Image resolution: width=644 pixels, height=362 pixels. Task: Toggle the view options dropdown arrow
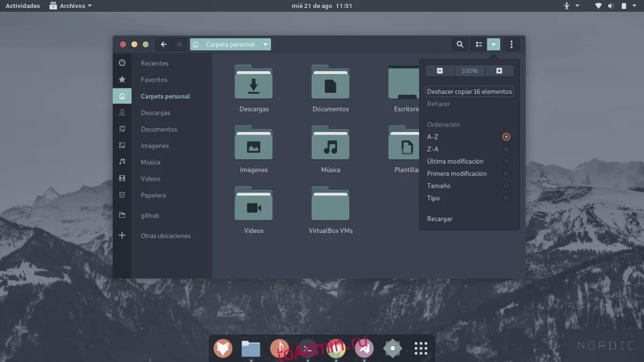pos(493,45)
